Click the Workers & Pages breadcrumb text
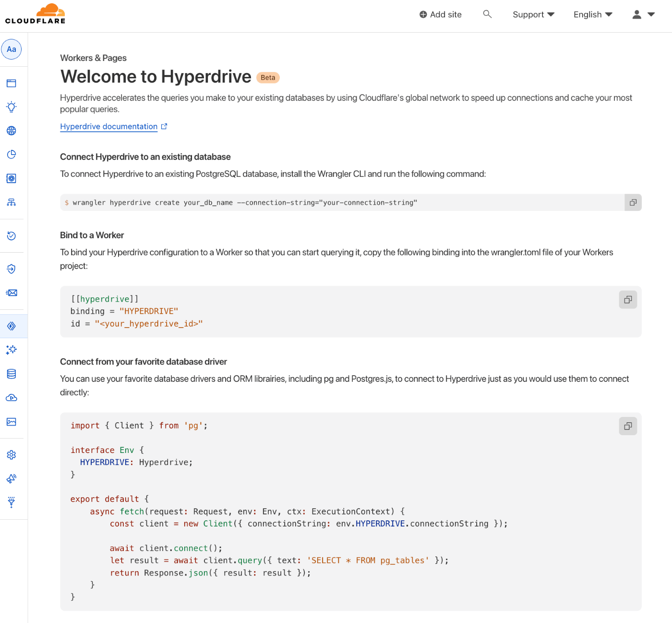This screenshot has width=672, height=623. coord(93,58)
